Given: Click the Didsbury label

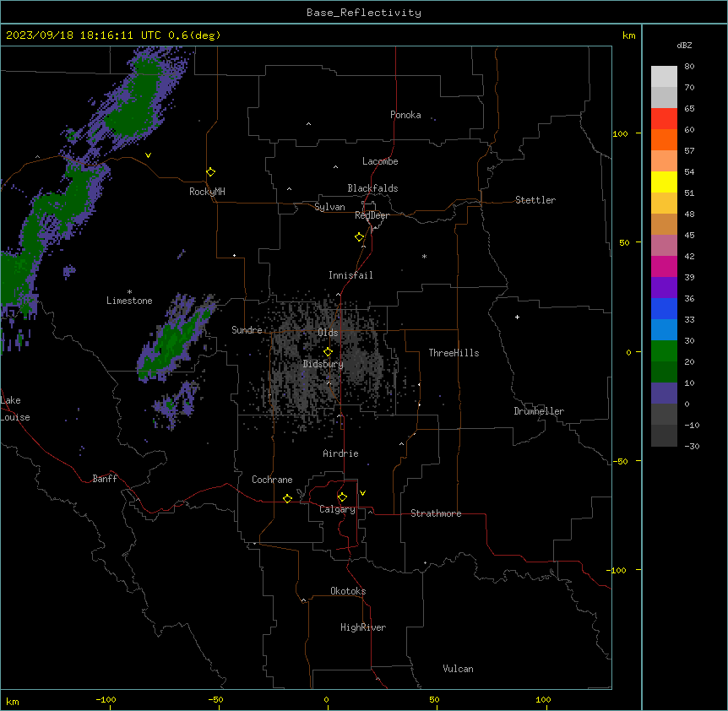Looking at the screenshot, I should [x=323, y=364].
